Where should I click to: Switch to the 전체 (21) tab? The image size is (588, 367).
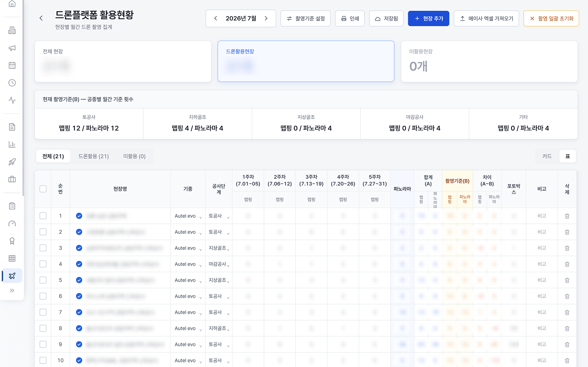(53, 156)
